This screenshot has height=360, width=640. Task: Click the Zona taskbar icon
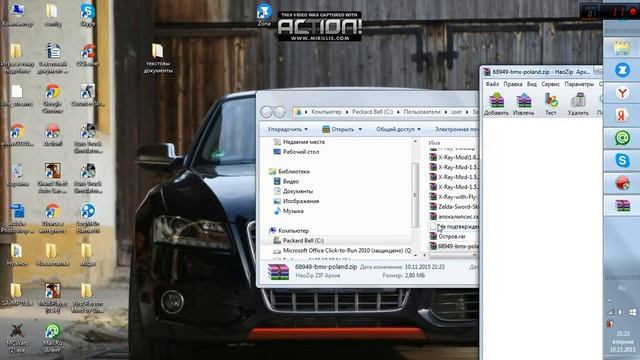click(622, 71)
